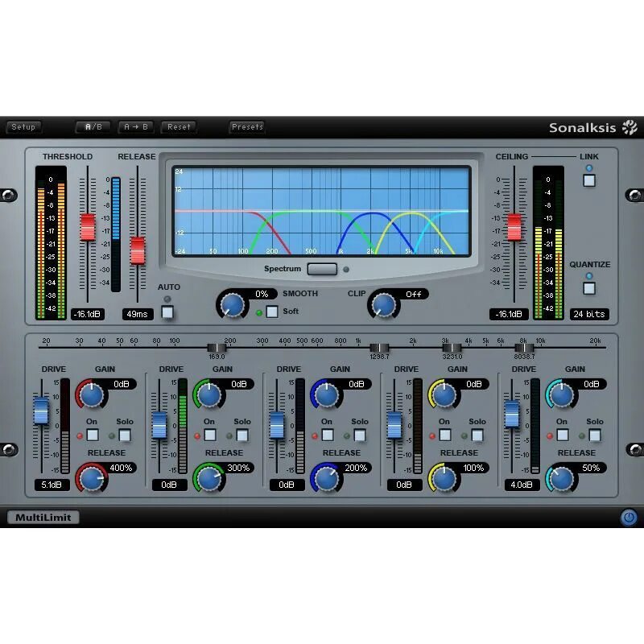
Task: Click the blue band Gain knob
Action: tap(327, 395)
